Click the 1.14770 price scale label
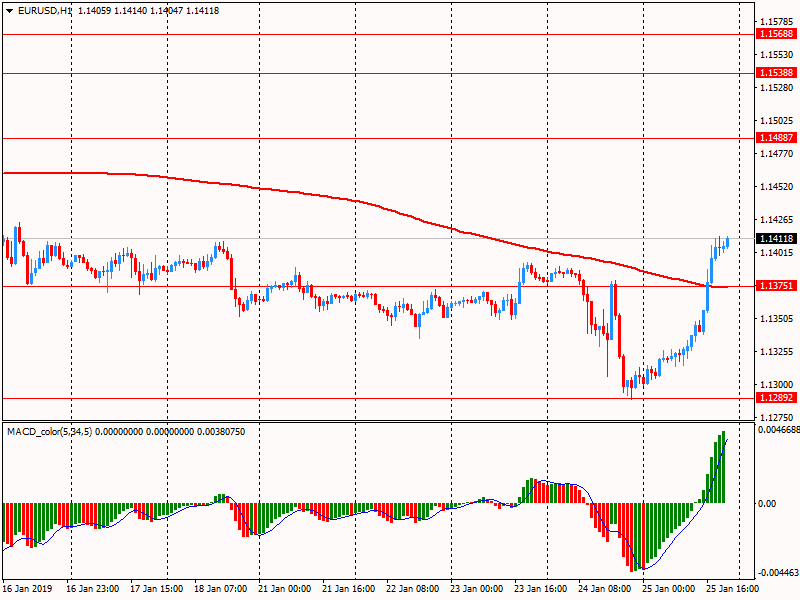Image resolution: width=800 pixels, height=600 pixels. [x=777, y=154]
